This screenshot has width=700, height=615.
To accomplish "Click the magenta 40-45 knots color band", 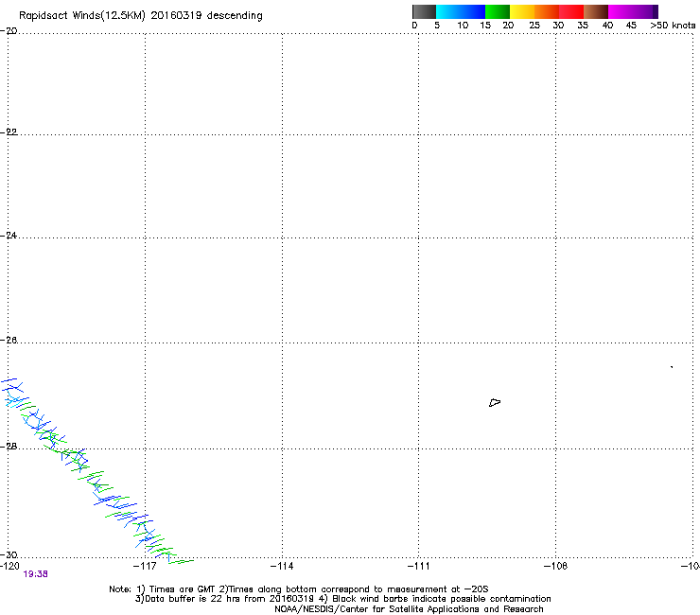I will pyautogui.click(x=621, y=11).
